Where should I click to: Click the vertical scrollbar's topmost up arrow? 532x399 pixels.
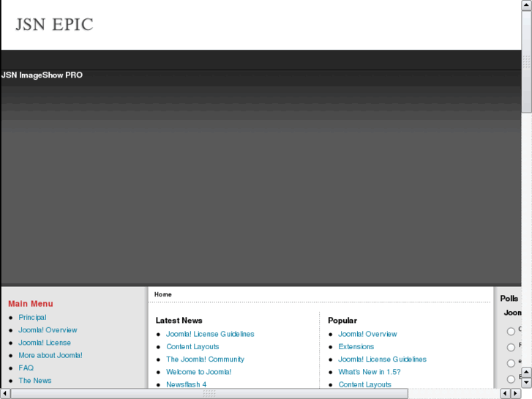coord(527,5)
